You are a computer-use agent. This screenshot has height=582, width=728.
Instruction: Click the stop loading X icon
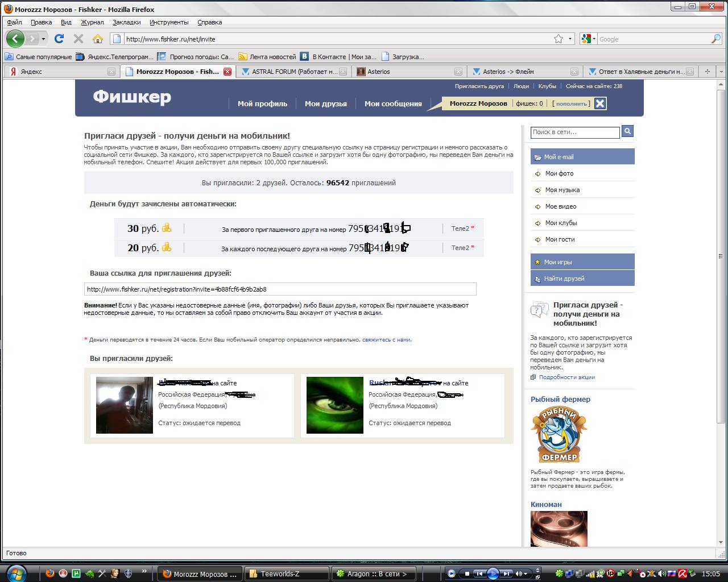coord(78,39)
